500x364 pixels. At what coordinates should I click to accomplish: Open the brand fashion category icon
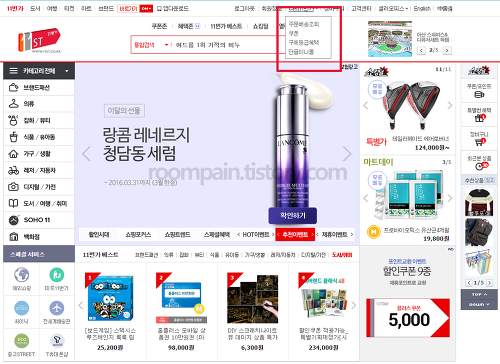click(x=13, y=87)
